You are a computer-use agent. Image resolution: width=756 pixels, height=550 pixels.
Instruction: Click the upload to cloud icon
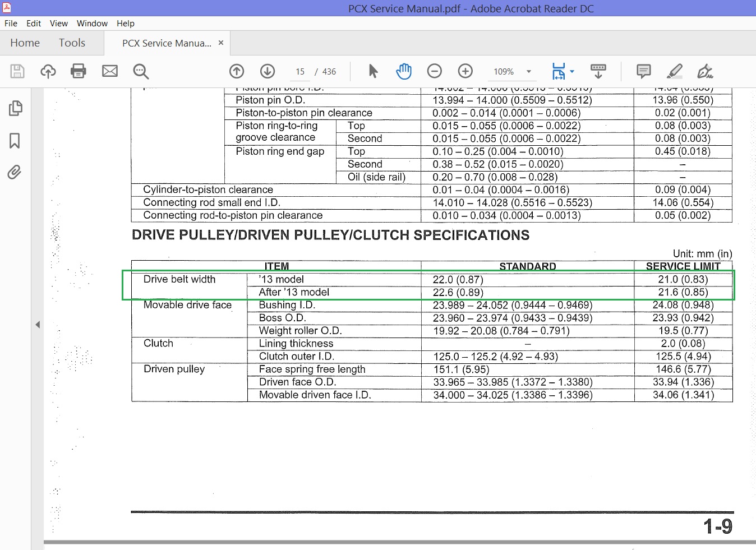[48, 71]
